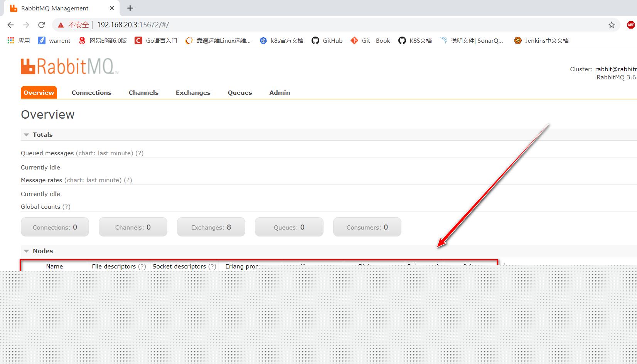Image resolution: width=637 pixels, height=364 pixels.
Task: Reload the page with the refresh icon
Action: tap(42, 25)
